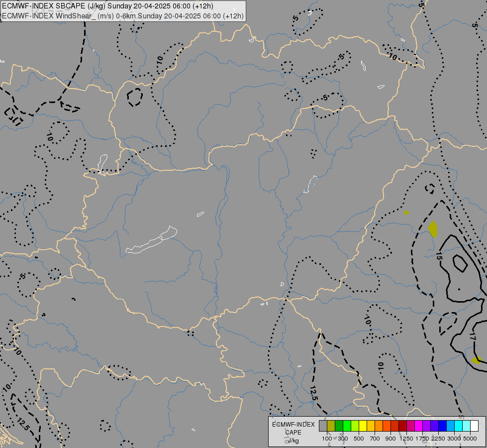This screenshot has width=487, height=448.
Task: Click the legend label 5000
Action: (x=470, y=439)
